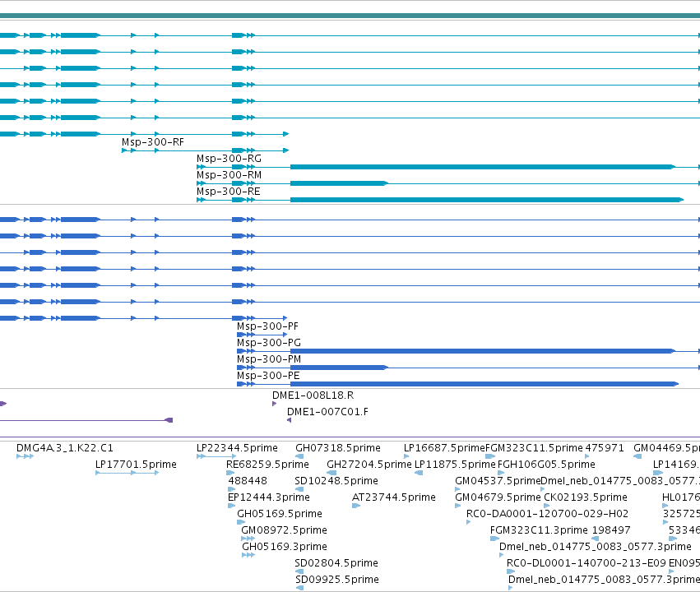Open the LP22344.5prime EST label

[237, 448]
